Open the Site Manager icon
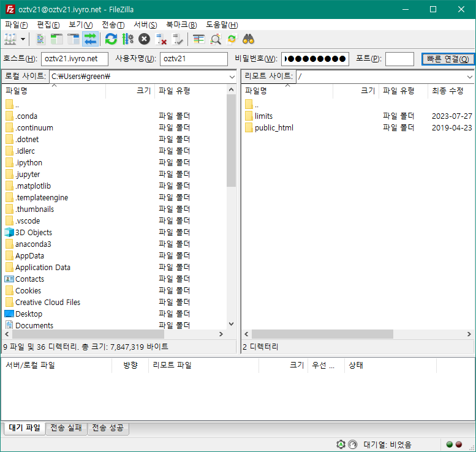 tap(10, 39)
